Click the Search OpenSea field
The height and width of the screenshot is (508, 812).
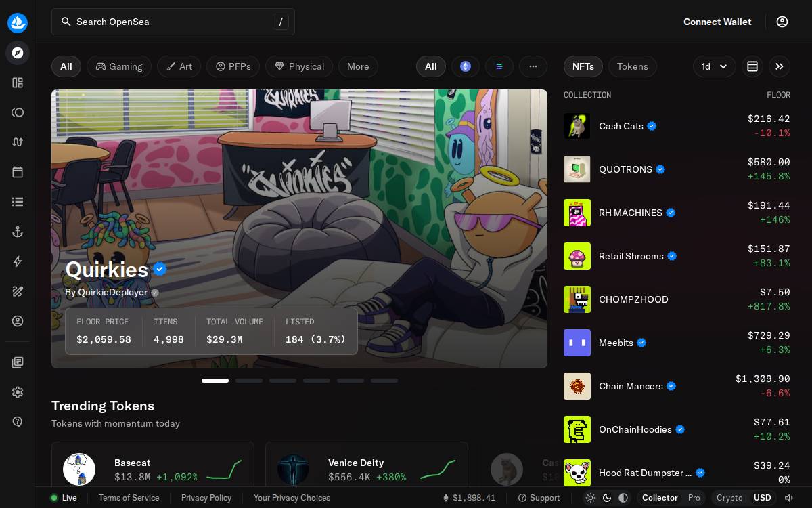point(173,22)
